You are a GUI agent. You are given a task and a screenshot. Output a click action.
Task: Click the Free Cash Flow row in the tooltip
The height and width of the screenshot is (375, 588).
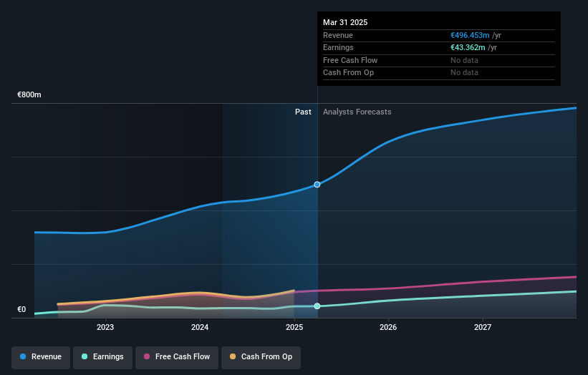pyautogui.click(x=439, y=60)
